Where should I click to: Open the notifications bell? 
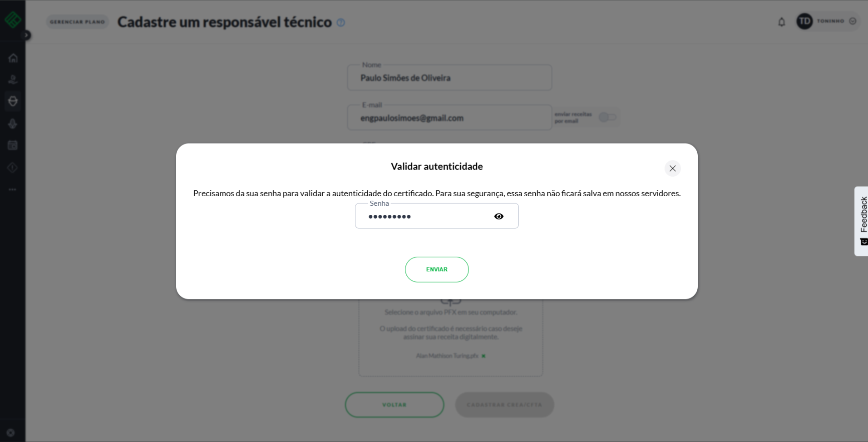click(x=781, y=22)
